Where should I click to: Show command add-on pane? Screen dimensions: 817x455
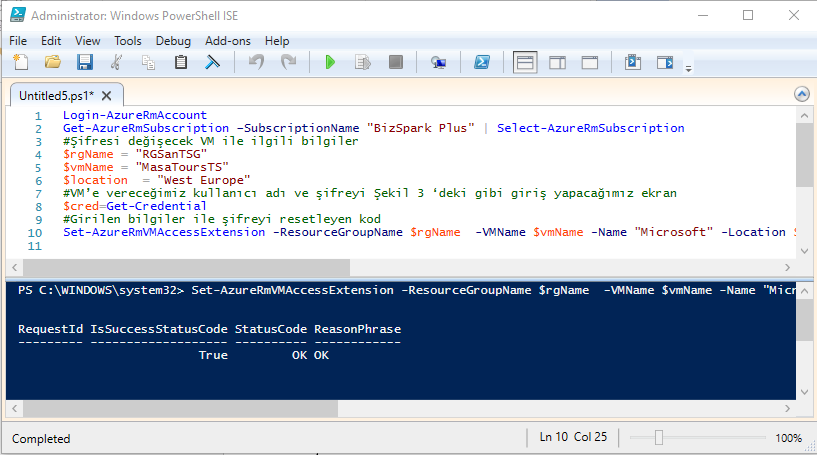[x=665, y=63]
